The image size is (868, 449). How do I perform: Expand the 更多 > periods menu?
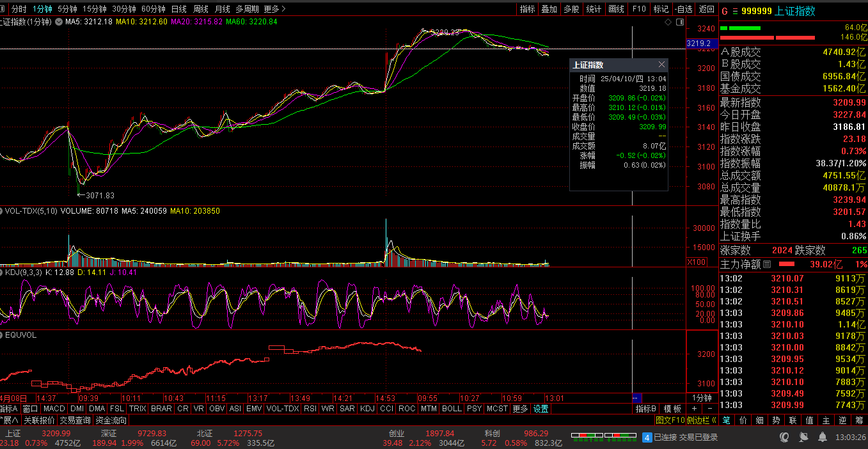point(275,9)
